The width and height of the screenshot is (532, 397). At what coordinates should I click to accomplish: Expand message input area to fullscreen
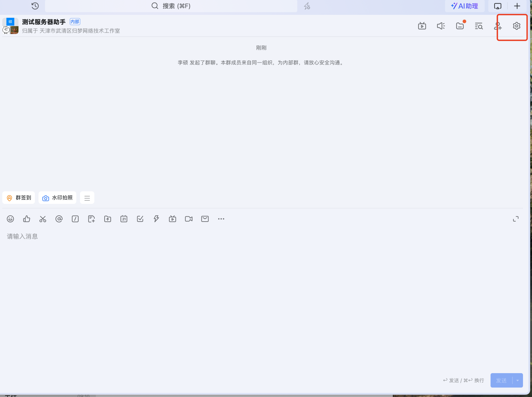[516, 219]
